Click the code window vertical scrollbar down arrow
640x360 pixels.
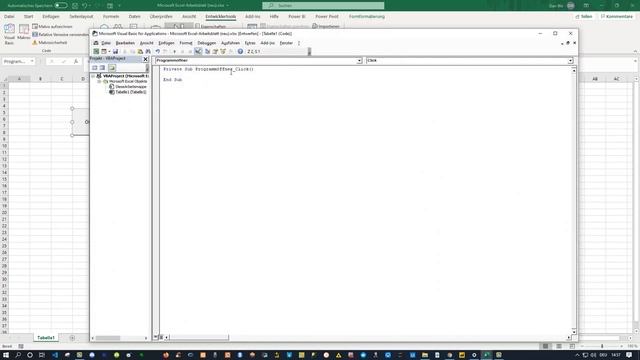(574, 332)
